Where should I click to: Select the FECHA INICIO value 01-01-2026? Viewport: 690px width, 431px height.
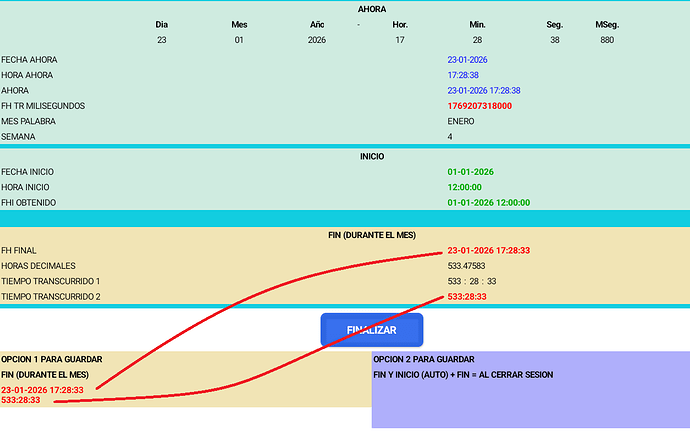(x=470, y=172)
